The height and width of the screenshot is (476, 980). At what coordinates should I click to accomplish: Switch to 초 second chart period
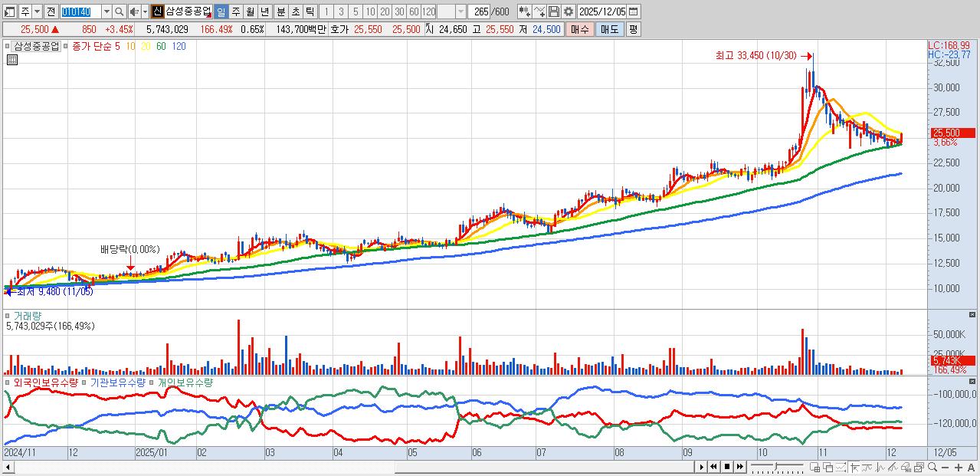point(295,11)
